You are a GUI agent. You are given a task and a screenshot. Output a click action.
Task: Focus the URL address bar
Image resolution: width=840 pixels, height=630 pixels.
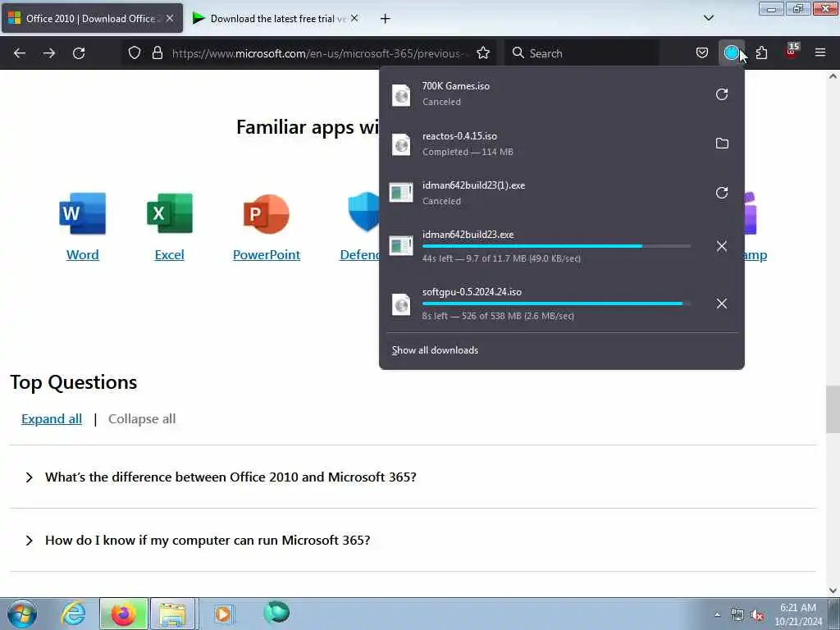point(321,53)
